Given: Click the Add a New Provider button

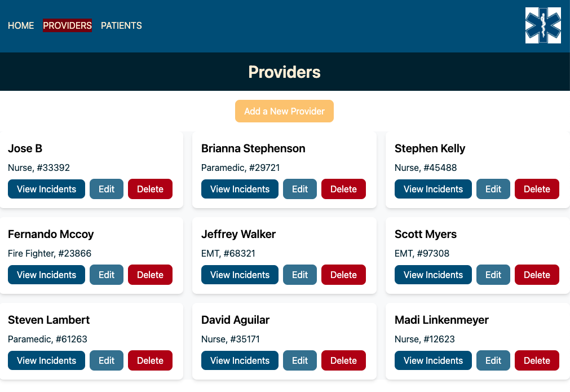Looking at the screenshot, I should [x=284, y=111].
